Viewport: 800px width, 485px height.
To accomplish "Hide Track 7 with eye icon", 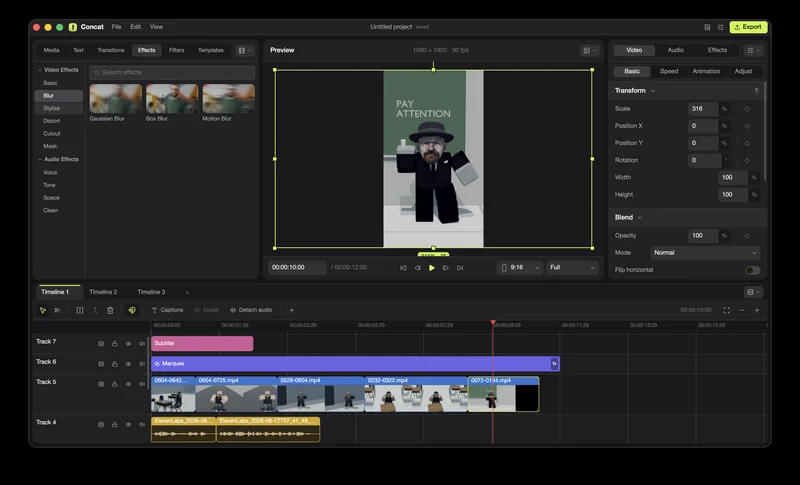I will click(x=129, y=344).
